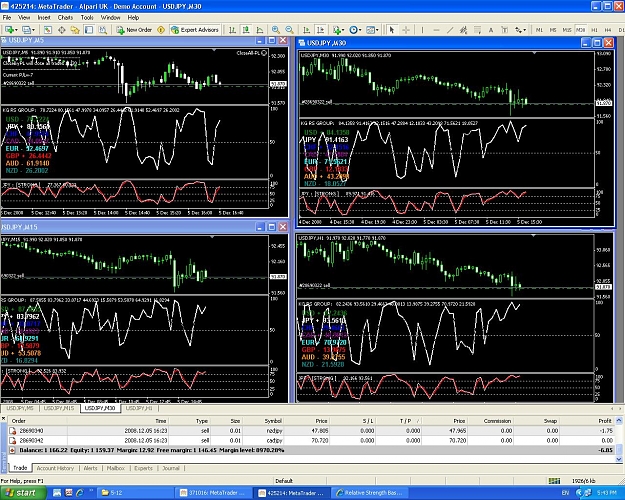The height and width of the screenshot is (500, 625).
Task: Open the Tools menu
Action: (87, 18)
